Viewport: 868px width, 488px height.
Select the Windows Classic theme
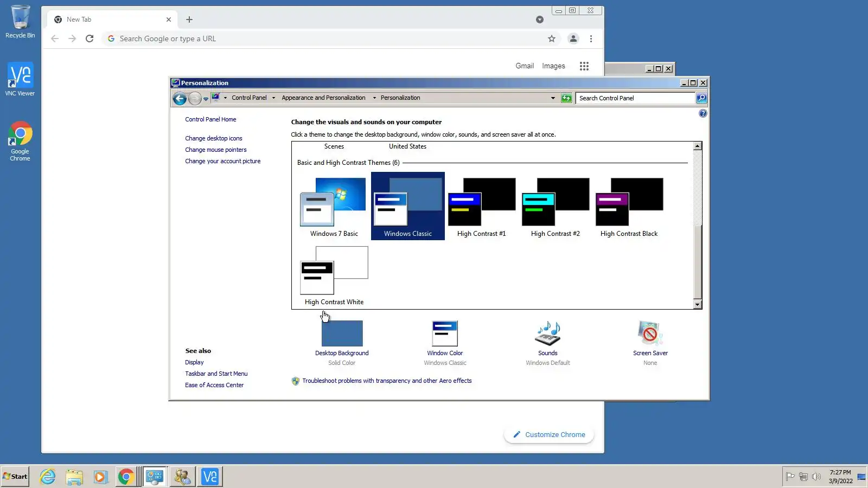pos(408,207)
